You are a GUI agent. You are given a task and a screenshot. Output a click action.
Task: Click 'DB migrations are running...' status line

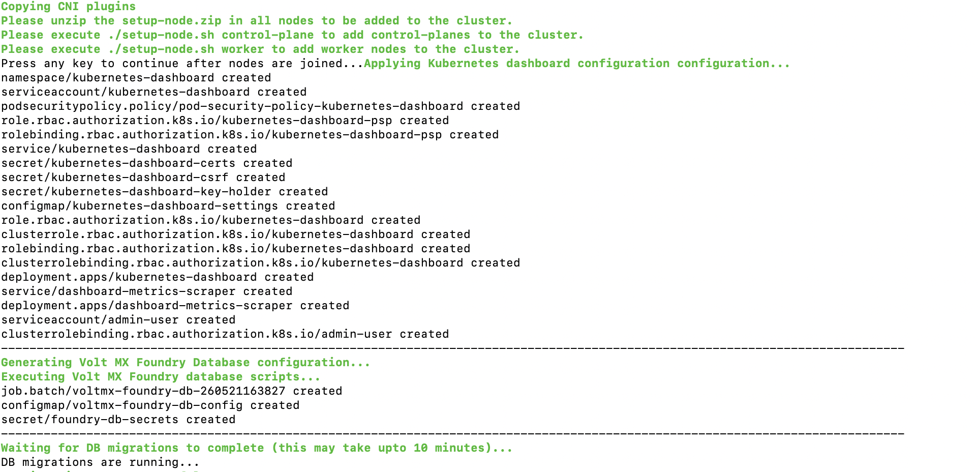pyautogui.click(x=100, y=462)
